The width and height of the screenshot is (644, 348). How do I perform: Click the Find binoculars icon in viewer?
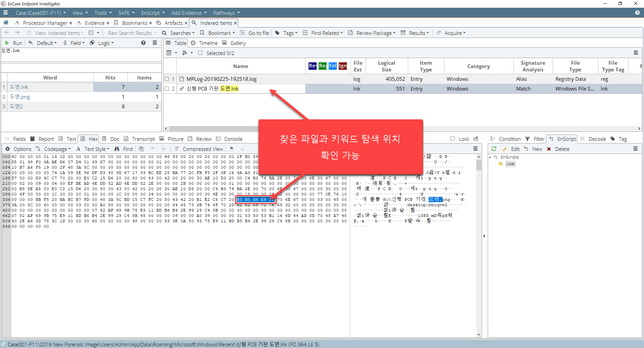(117, 149)
